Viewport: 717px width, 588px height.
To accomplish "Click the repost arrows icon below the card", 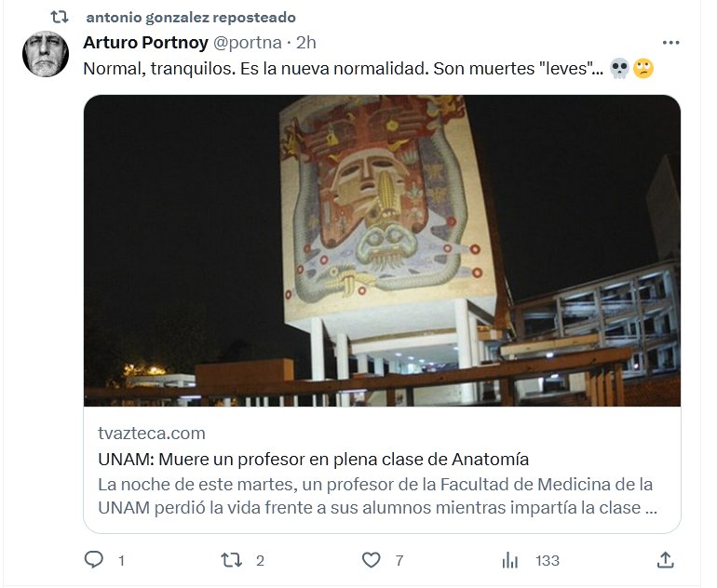I will point(230,560).
